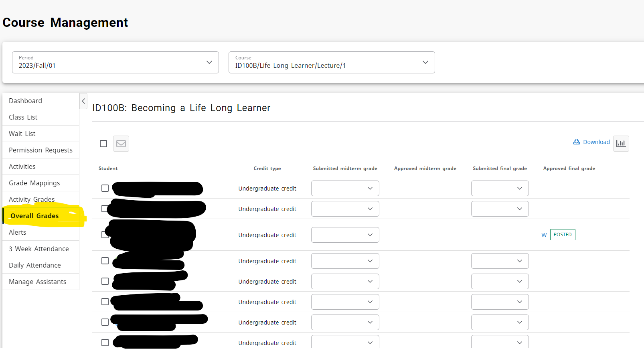Check the fifth student row checkbox
Image resolution: width=644 pixels, height=349 pixels.
(105, 281)
